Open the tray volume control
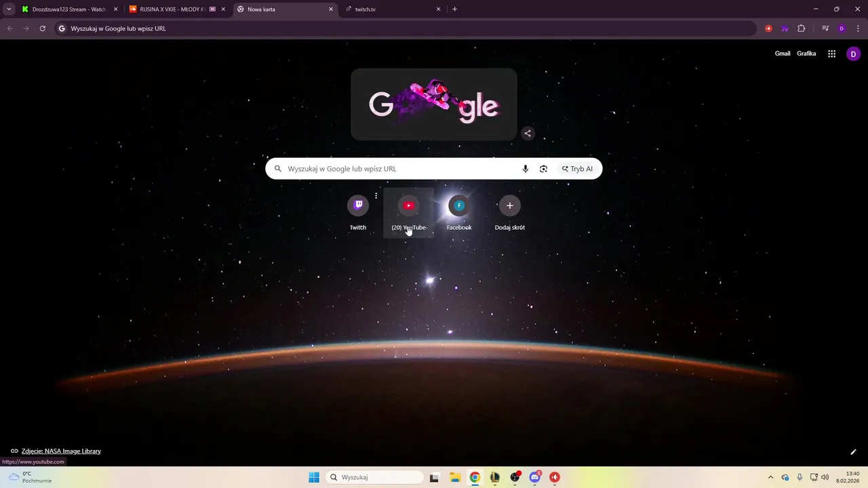The width and height of the screenshot is (868, 488). point(825,477)
